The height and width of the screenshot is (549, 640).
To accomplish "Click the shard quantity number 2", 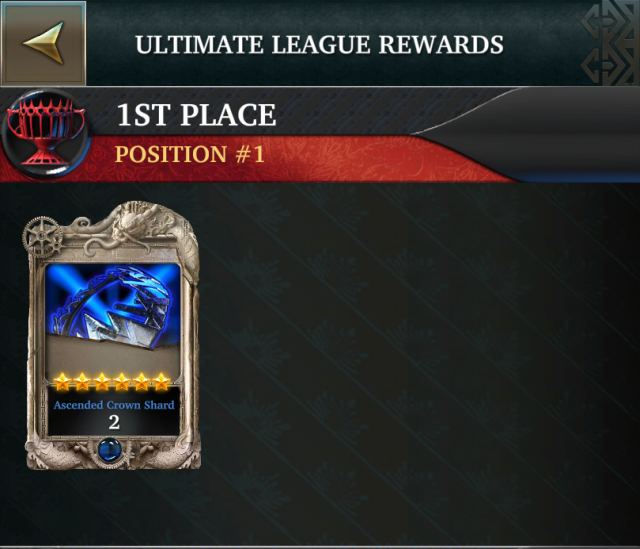I will [x=114, y=422].
